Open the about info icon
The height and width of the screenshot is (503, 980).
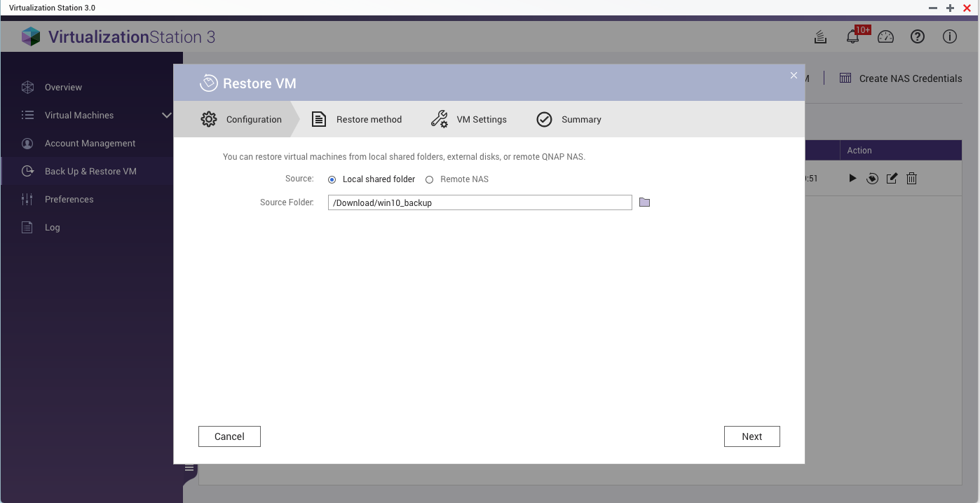[x=950, y=37]
